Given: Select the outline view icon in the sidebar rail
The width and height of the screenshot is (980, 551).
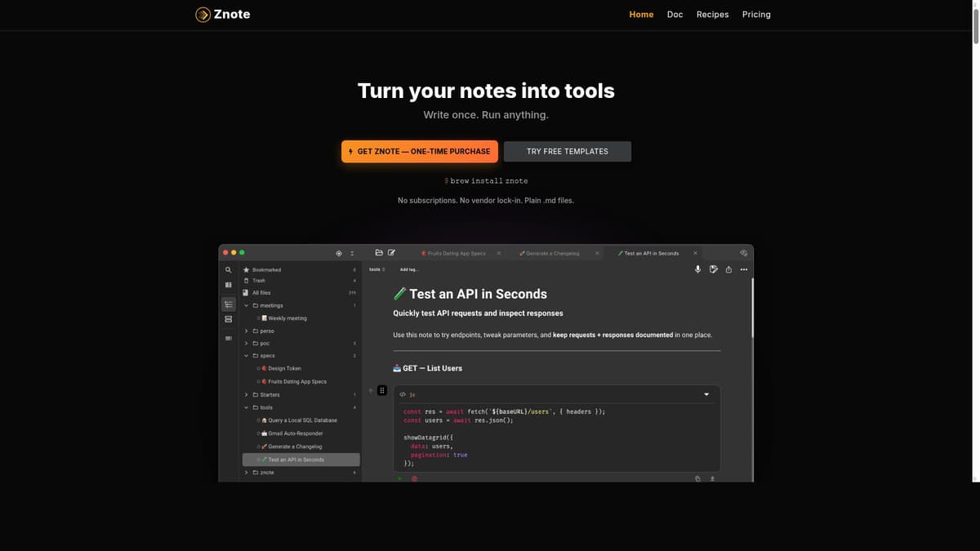Looking at the screenshot, I should (x=228, y=303).
